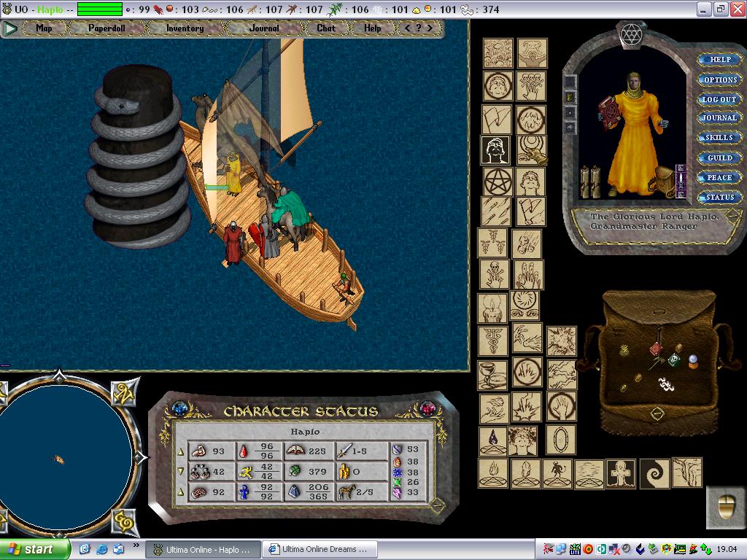Cast the falling meteor rocks spell icon
This screenshot has height=560, width=747.
pos(527,244)
